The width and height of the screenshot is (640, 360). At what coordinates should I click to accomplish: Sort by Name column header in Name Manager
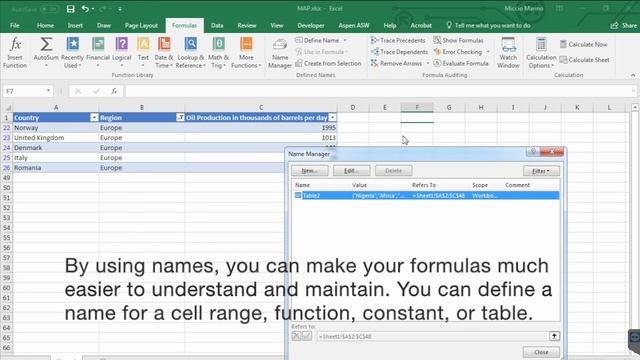pyautogui.click(x=302, y=185)
